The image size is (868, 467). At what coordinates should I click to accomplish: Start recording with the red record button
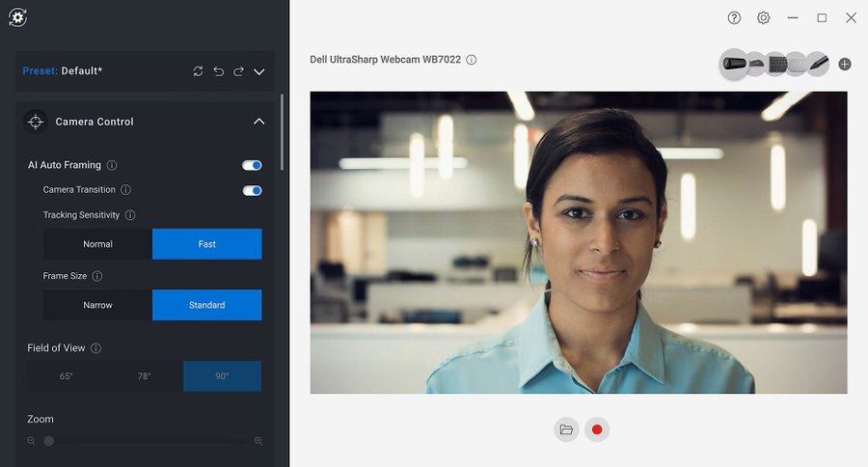click(x=597, y=429)
